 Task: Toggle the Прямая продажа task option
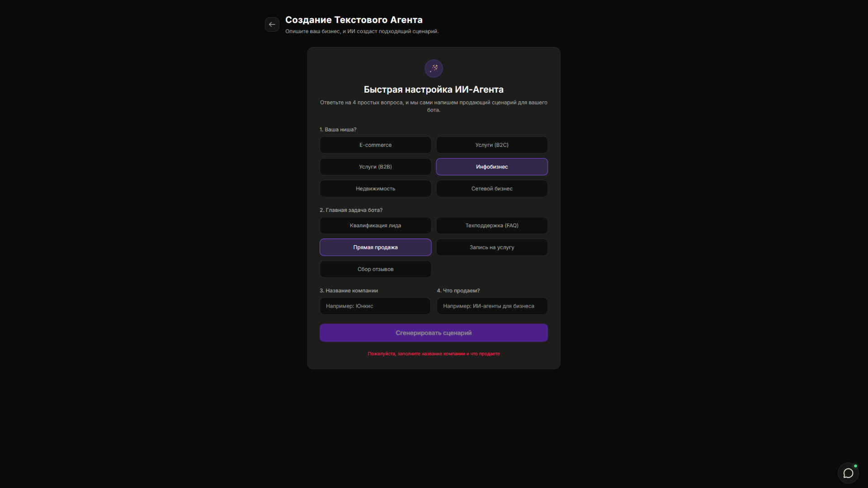[x=375, y=247]
